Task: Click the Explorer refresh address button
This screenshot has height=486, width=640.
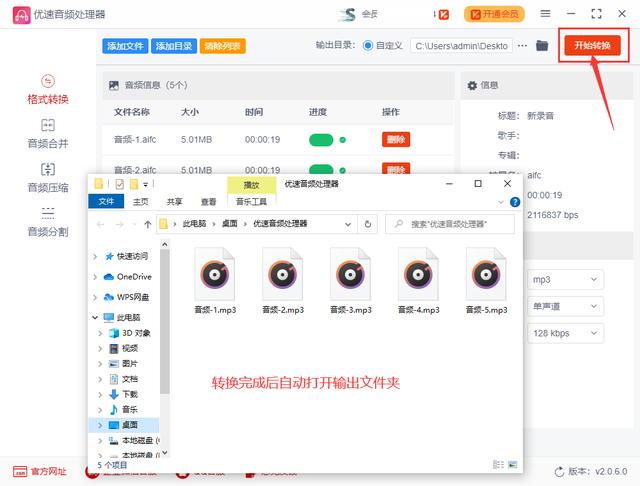Action: pyautogui.click(x=368, y=224)
